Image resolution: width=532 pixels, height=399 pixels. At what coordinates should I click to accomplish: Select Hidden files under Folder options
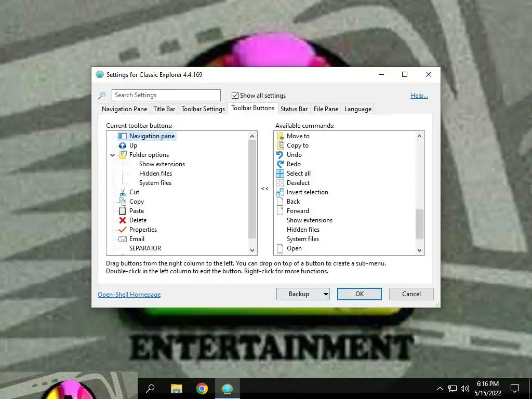[155, 174]
